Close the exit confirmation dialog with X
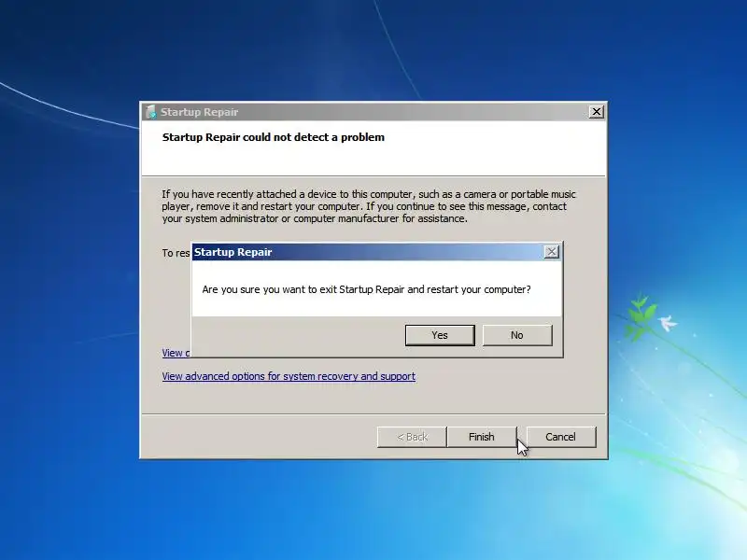The image size is (747, 560). click(551, 252)
